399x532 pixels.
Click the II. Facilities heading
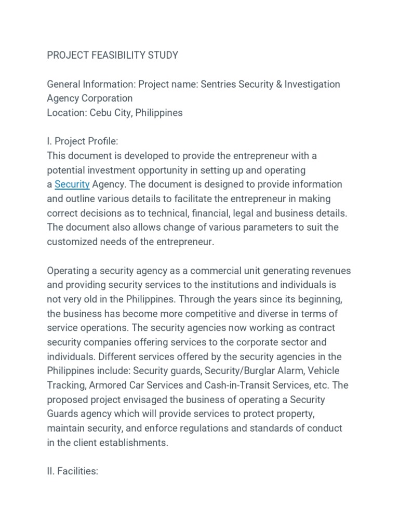(73, 472)
